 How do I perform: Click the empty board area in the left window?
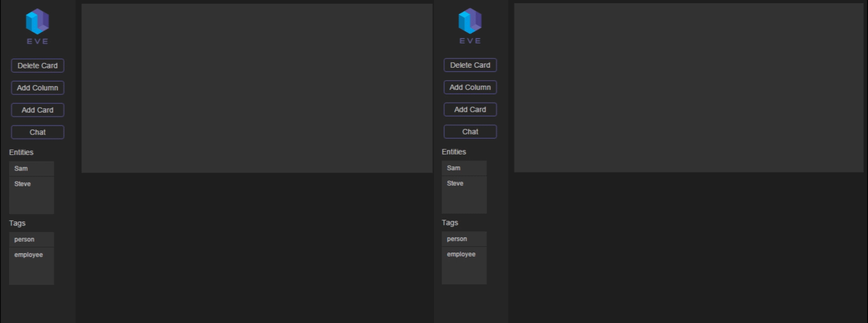(x=257, y=88)
